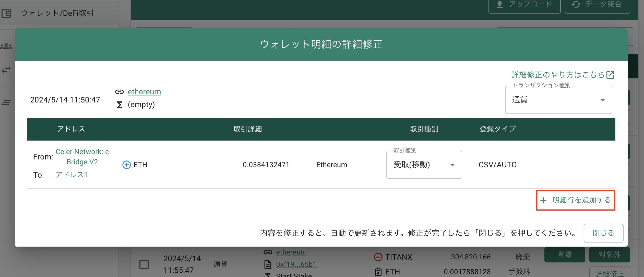This screenshot has width=644, height=277.
Task: Click the document icon beside 0xf19...65b1
Action: tap(268, 264)
